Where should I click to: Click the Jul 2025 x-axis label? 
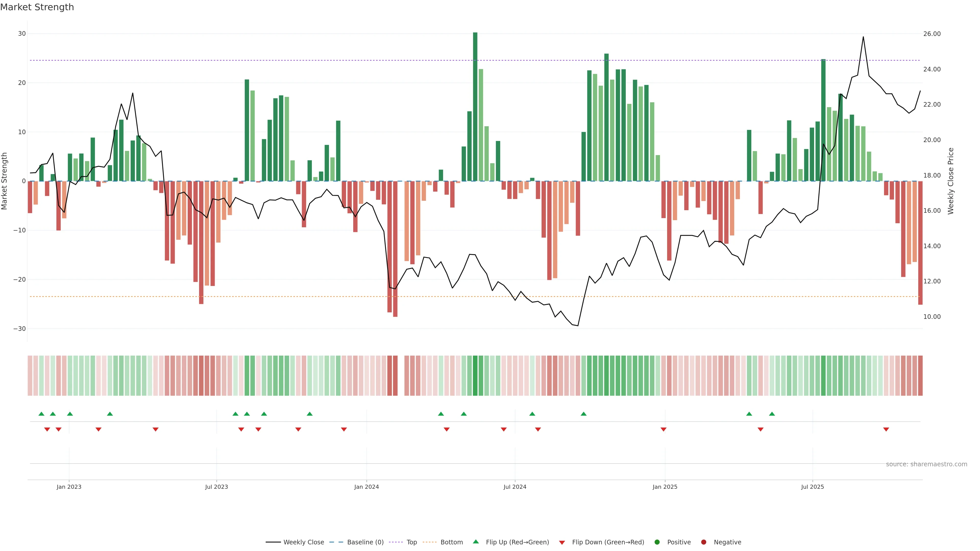point(812,487)
